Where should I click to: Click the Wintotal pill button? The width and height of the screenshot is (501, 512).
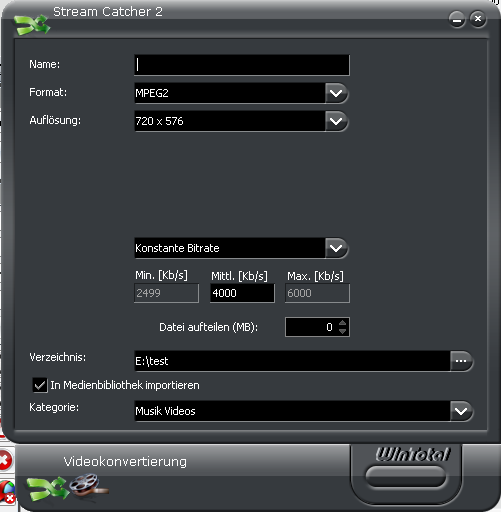pos(406,476)
